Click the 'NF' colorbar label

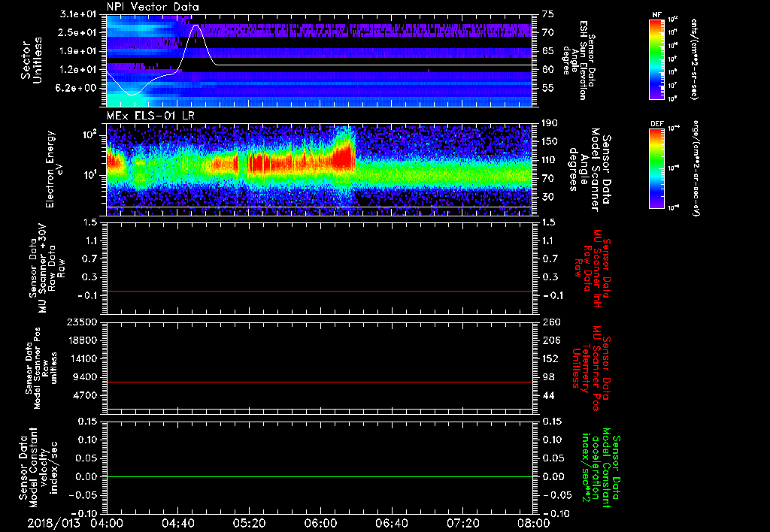coord(657,15)
